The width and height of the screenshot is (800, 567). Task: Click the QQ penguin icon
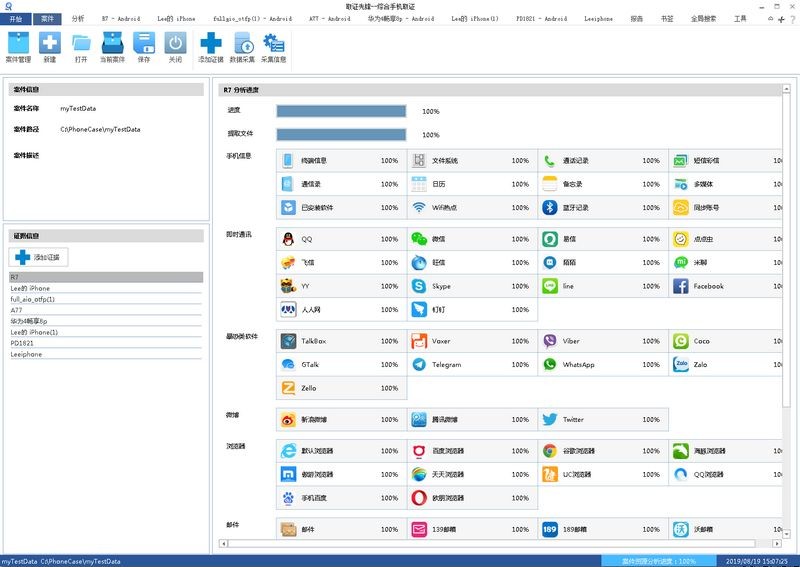pos(288,239)
